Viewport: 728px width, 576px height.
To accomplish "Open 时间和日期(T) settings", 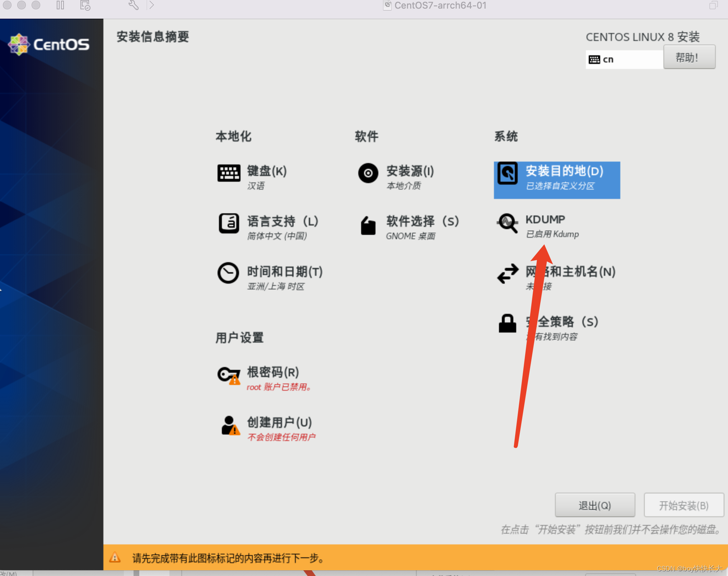I will tap(285, 271).
